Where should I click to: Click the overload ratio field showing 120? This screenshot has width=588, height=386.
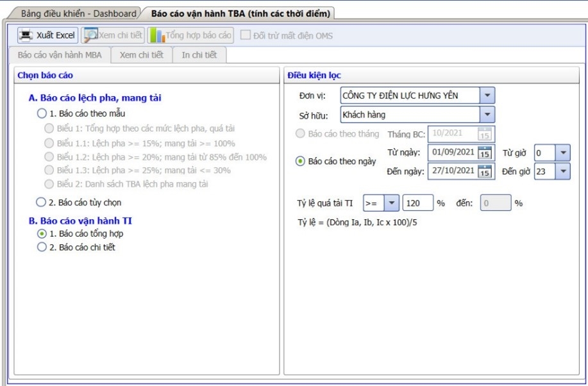pos(417,203)
